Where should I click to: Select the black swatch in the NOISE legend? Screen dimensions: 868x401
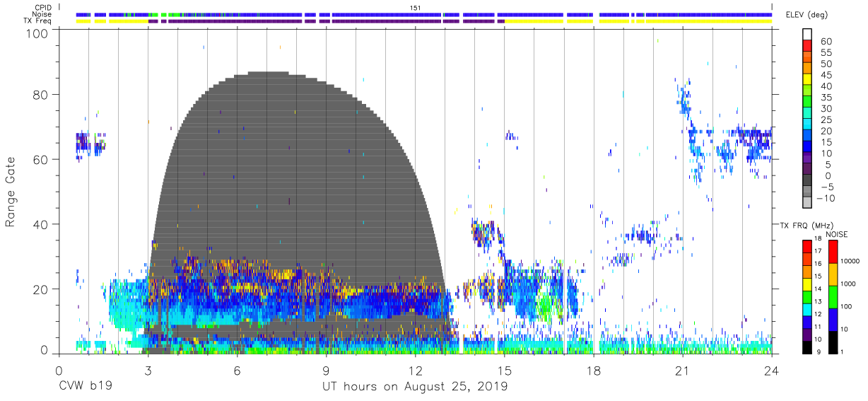pos(832,341)
